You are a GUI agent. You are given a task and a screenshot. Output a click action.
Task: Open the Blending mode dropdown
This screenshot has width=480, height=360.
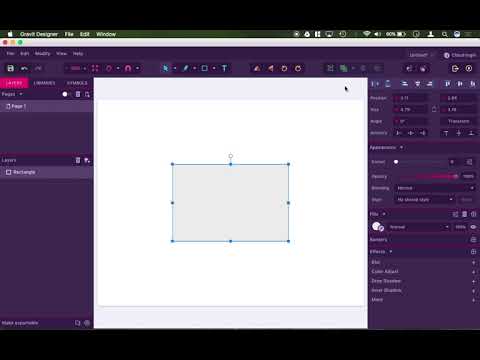(x=435, y=188)
